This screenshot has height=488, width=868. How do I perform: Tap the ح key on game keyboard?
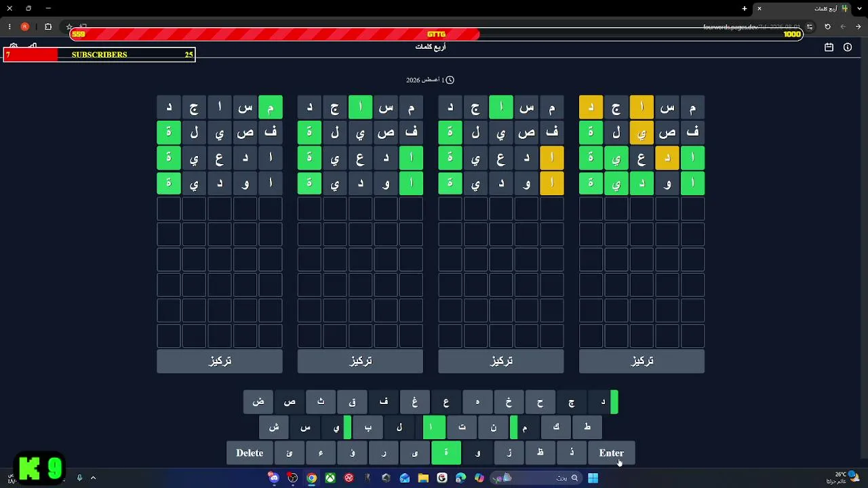[540, 402]
